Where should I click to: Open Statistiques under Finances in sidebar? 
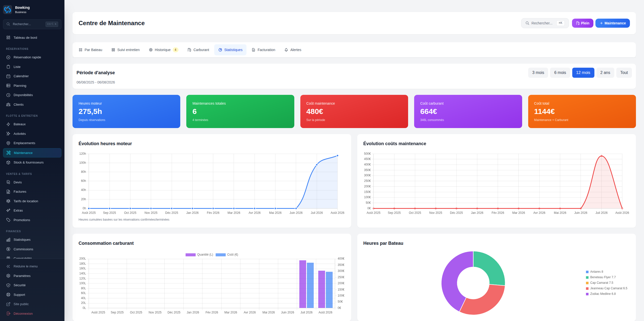[32, 240]
